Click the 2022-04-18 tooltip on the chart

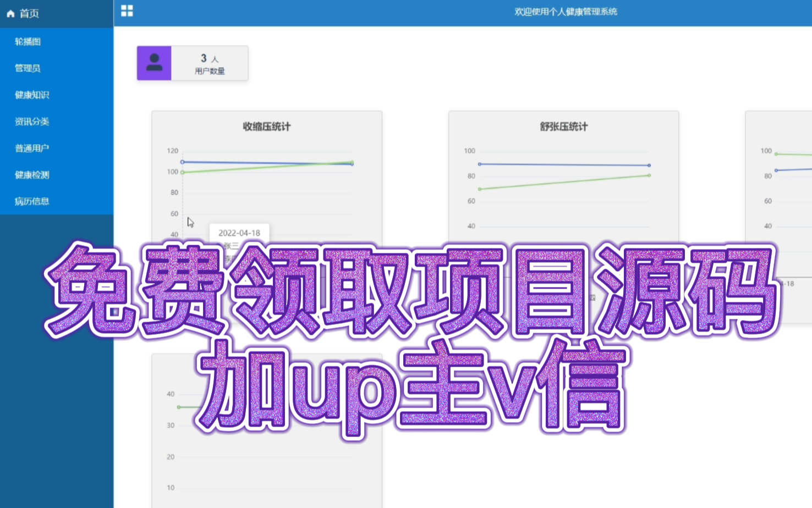click(239, 233)
